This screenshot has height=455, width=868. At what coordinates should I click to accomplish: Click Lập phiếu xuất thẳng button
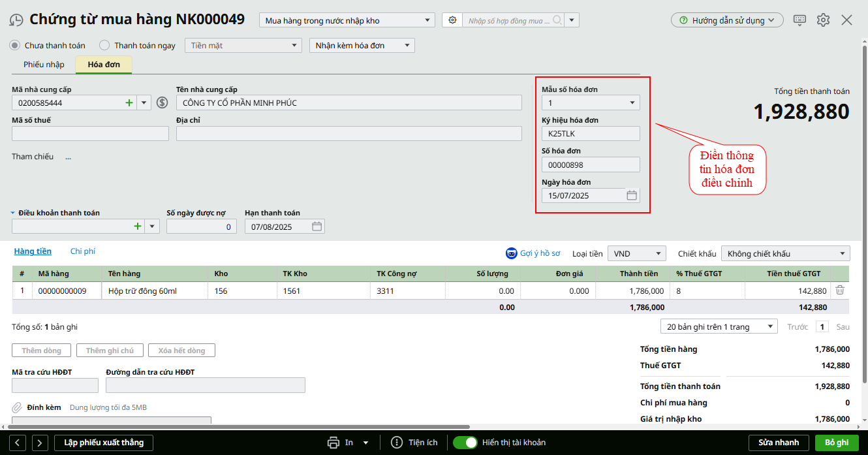[x=103, y=443]
